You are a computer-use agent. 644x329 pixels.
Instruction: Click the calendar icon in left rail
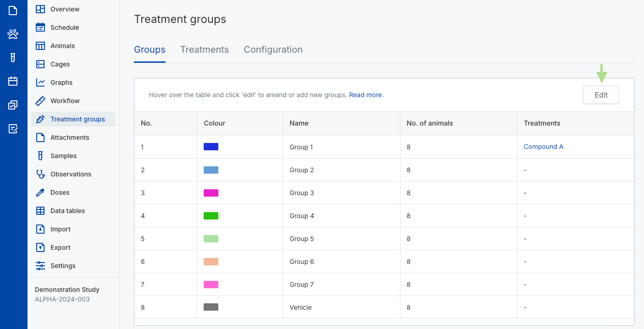13,82
